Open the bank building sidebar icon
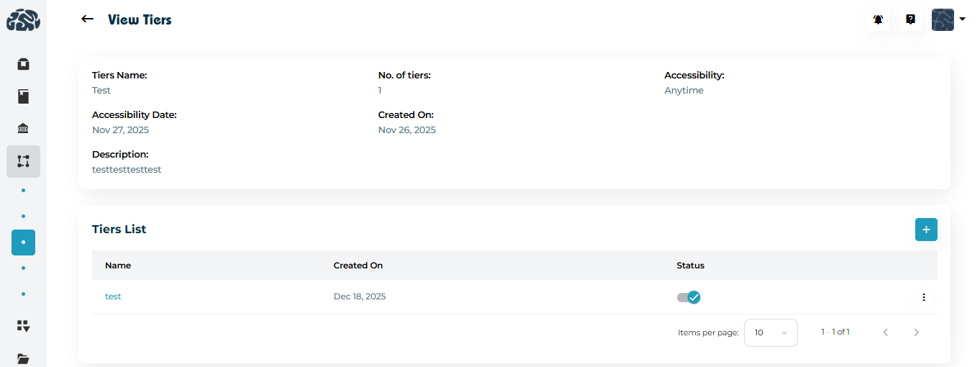Image resolution: width=980 pixels, height=367 pixels. (x=23, y=129)
